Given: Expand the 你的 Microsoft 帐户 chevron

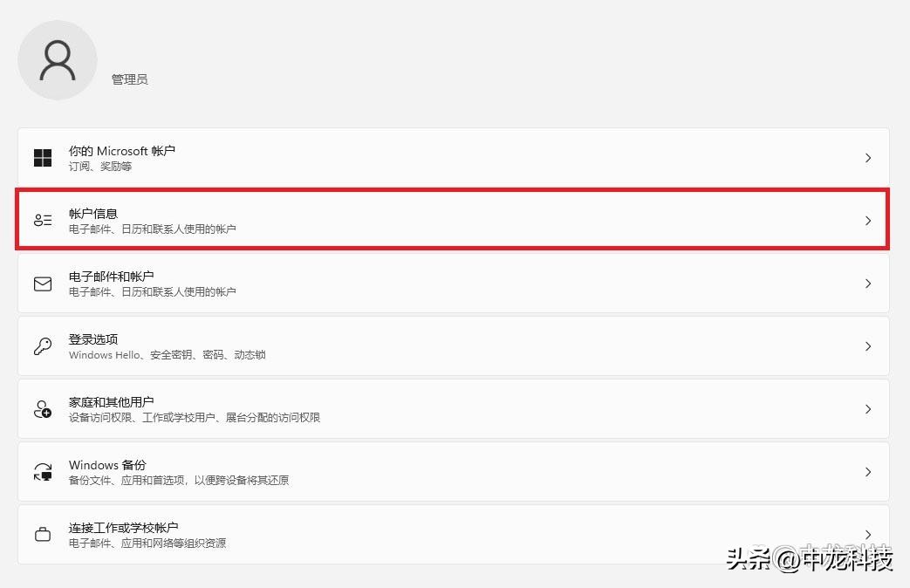Looking at the screenshot, I should point(867,157).
